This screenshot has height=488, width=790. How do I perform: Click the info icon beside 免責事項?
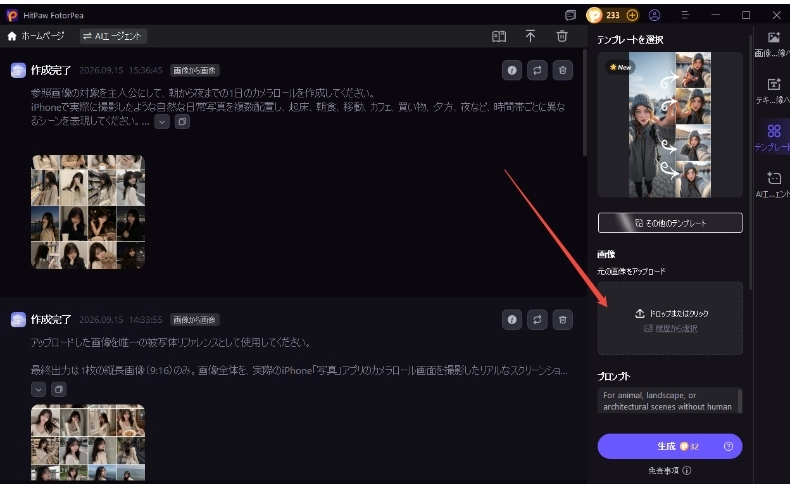coord(687,471)
